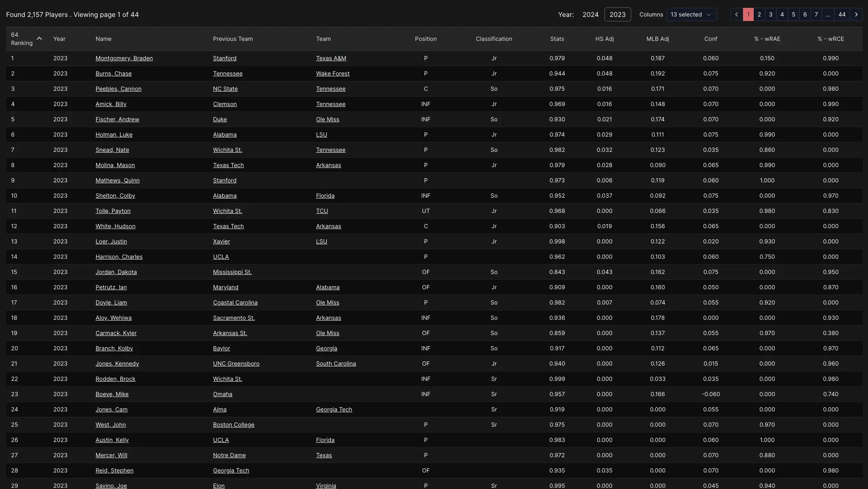
Task: Open Sacramento St. previous team link
Action: tap(234, 318)
